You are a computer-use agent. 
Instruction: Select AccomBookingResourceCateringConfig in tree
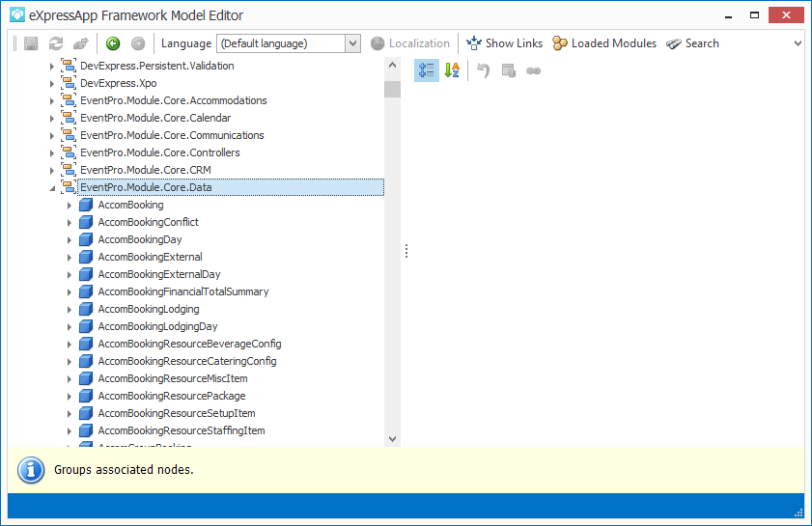(x=187, y=361)
